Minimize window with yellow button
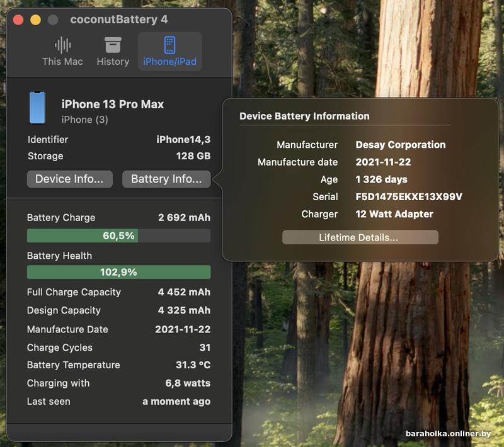 coord(36,20)
